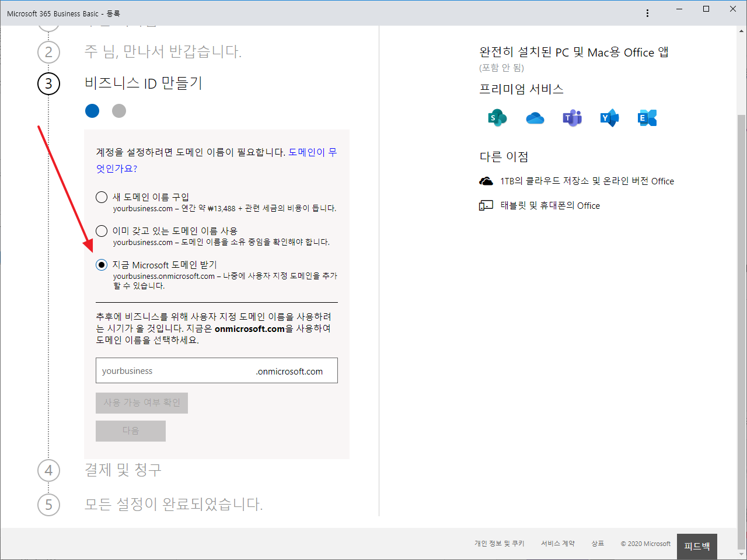Viewport: 747px width, 560px height.
Task: Click step 3 '비즈니스 ID 만들기' circle
Action: (48, 84)
